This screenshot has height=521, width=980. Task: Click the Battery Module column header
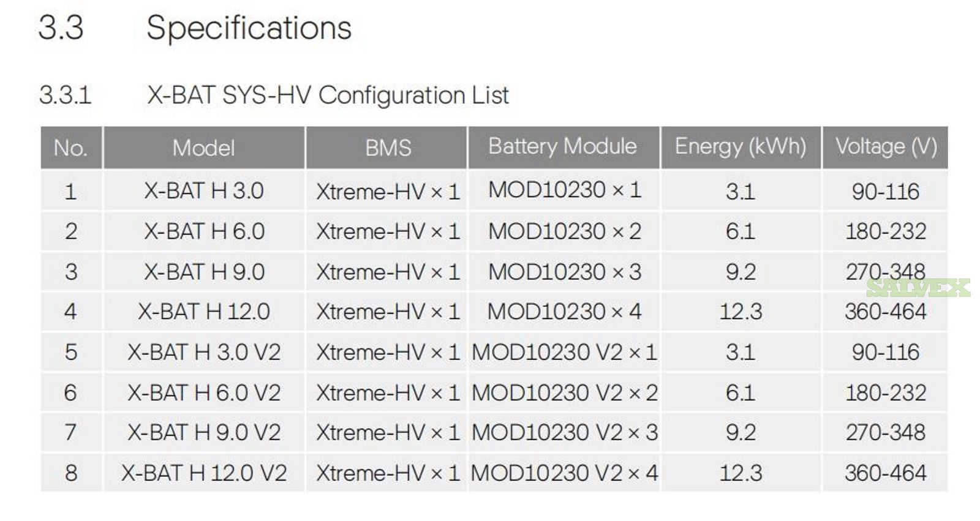click(563, 147)
